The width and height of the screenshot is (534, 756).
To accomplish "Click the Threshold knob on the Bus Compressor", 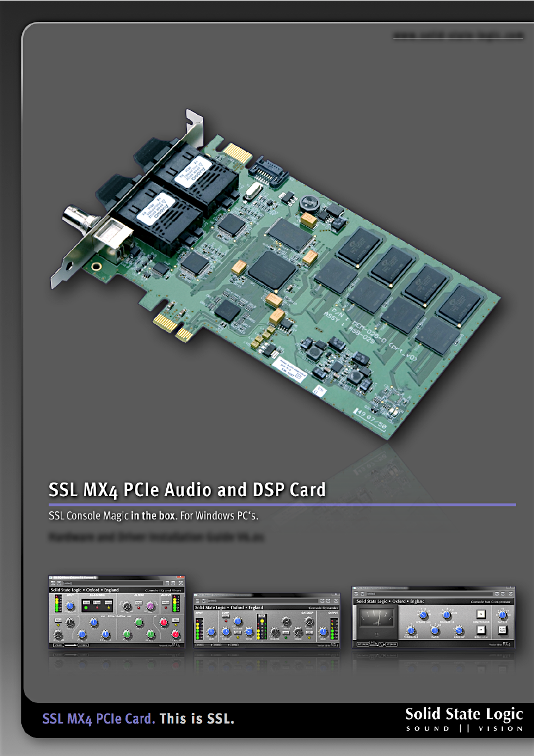I will pyautogui.click(x=411, y=631).
